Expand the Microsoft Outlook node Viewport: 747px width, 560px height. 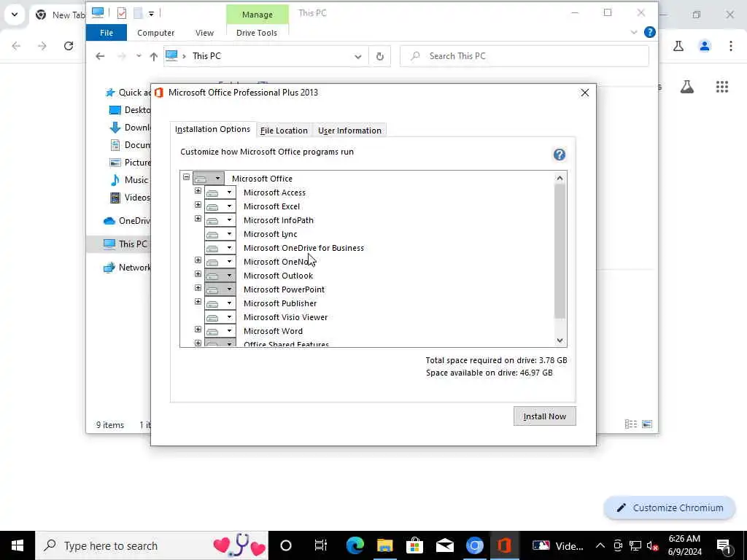pos(198,274)
